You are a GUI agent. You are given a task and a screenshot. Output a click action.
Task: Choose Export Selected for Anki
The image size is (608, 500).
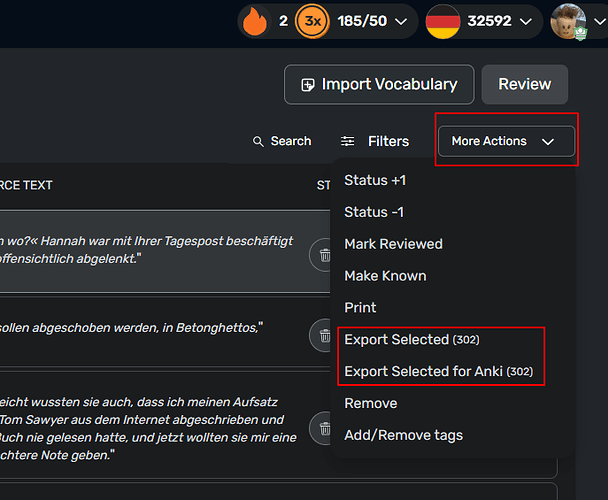439,371
